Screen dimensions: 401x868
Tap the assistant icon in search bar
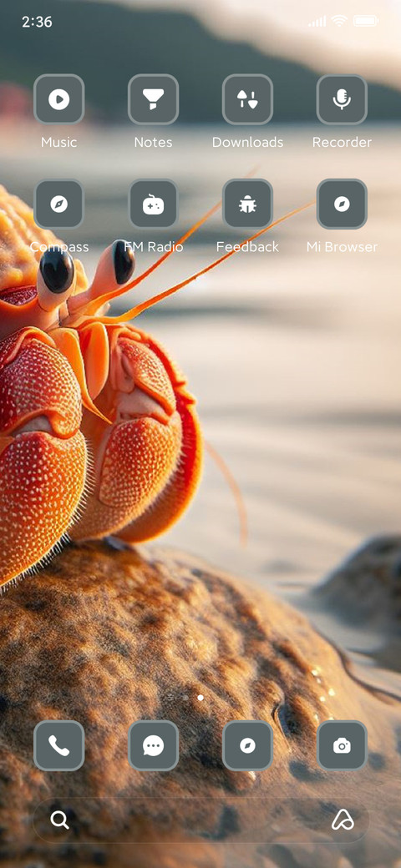coord(343,820)
